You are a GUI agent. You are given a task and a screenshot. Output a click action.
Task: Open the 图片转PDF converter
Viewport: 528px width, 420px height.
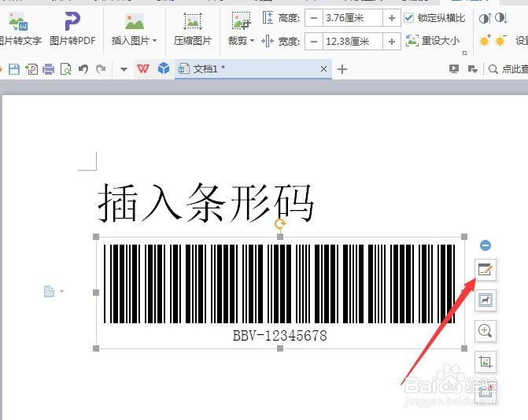point(72,28)
